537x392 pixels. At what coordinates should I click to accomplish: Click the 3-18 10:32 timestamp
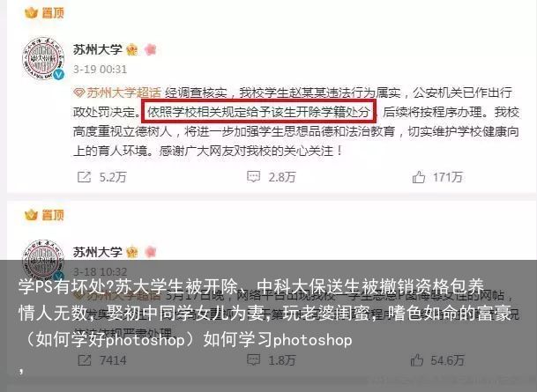[100, 272]
